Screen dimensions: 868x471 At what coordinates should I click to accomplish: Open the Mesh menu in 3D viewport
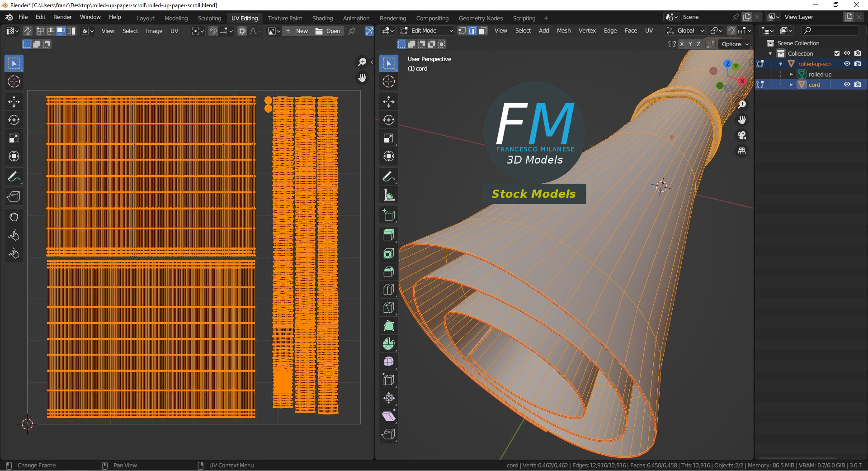coord(563,31)
